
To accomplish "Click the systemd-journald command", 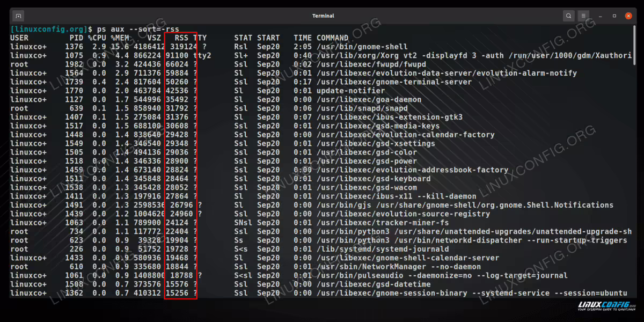I will (383, 249).
